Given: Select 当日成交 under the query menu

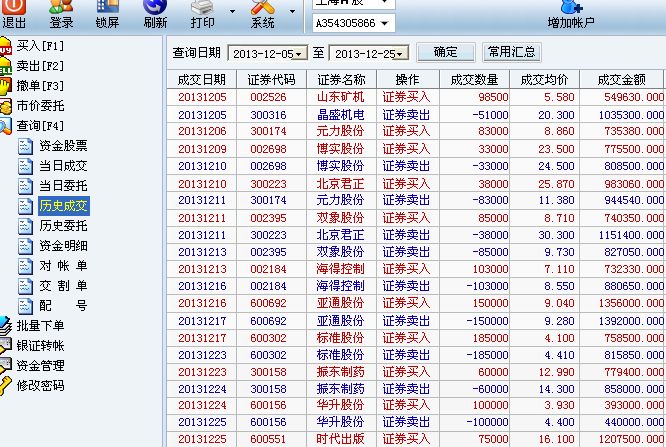Looking at the screenshot, I should pyautogui.click(x=63, y=166).
